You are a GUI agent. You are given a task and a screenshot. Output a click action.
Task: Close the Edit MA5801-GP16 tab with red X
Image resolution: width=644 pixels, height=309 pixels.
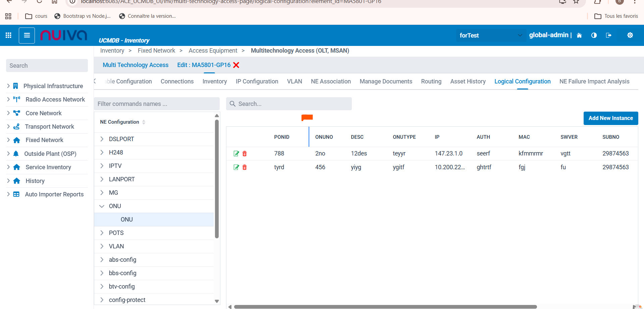click(x=236, y=65)
